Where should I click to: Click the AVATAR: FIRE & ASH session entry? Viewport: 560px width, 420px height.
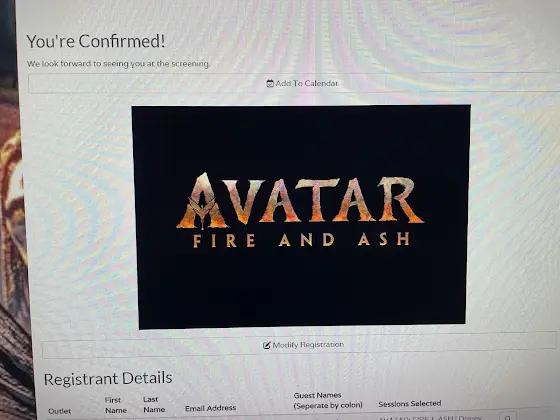(430, 418)
